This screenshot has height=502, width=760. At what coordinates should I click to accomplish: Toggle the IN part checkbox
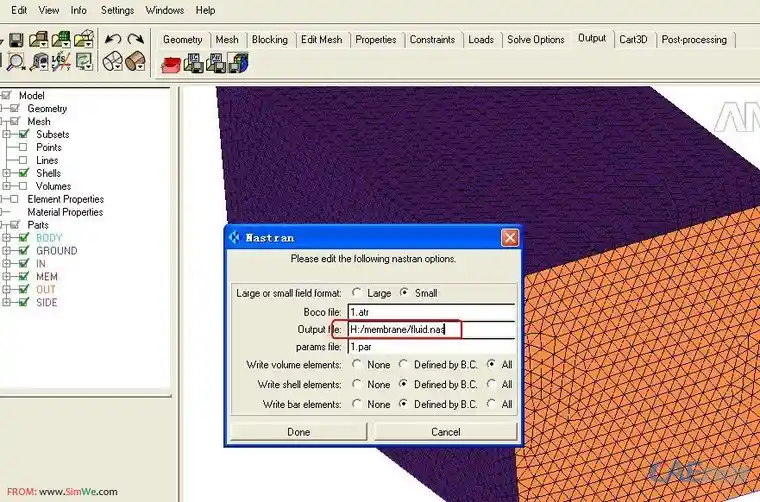(23, 264)
